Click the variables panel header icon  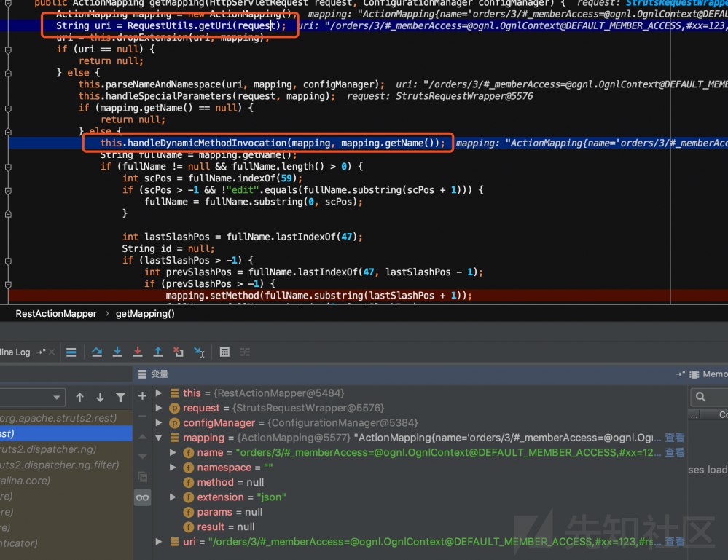[x=143, y=374]
